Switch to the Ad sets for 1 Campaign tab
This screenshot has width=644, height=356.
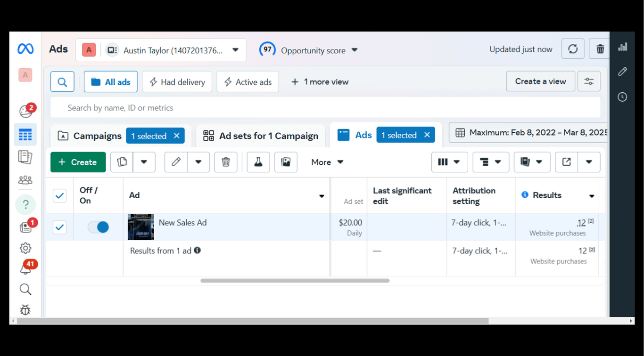click(x=261, y=136)
